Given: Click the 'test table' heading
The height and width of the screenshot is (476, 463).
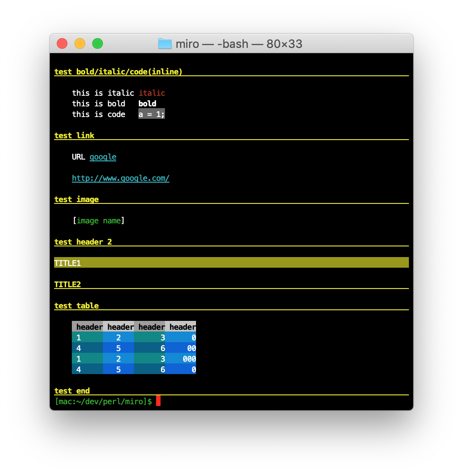Looking at the screenshot, I should tap(77, 306).
